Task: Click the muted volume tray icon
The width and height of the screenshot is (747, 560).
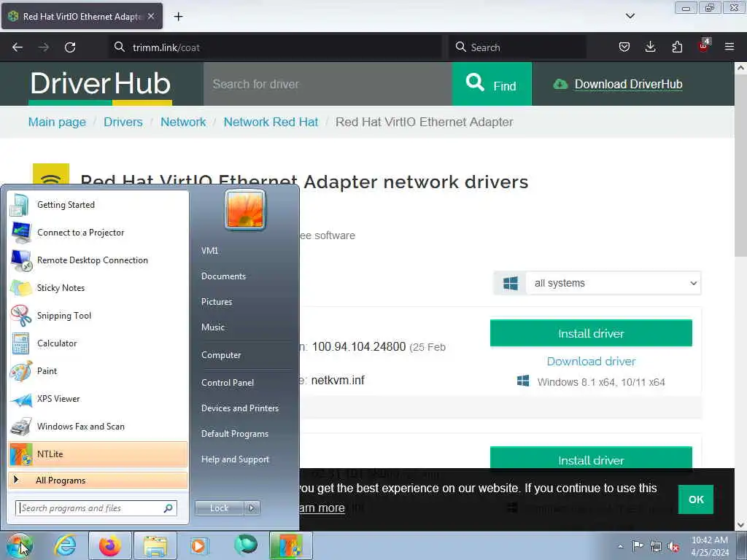Action: (x=673, y=547)
